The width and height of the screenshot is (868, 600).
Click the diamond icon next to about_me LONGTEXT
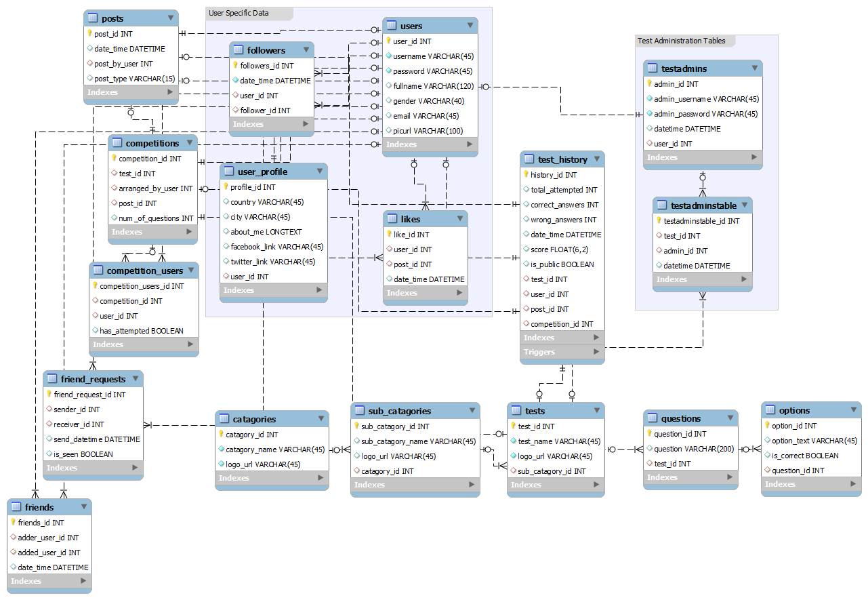225,232
